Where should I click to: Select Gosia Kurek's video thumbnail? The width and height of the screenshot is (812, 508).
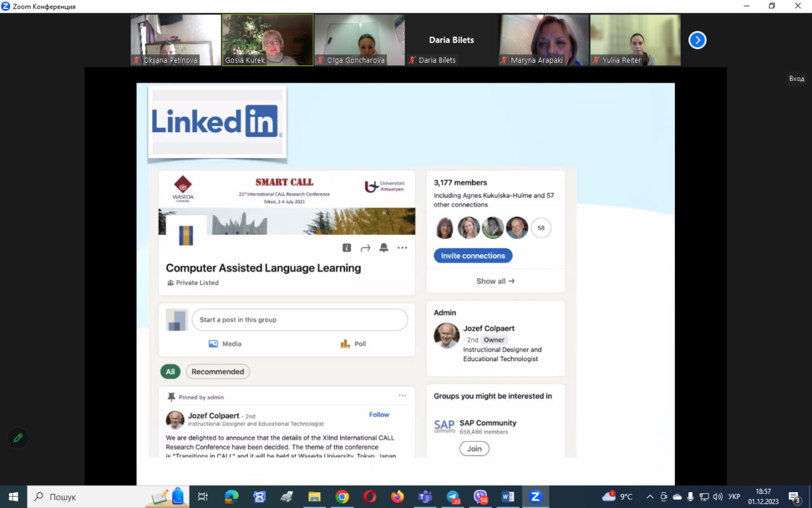tap(267, 40)
